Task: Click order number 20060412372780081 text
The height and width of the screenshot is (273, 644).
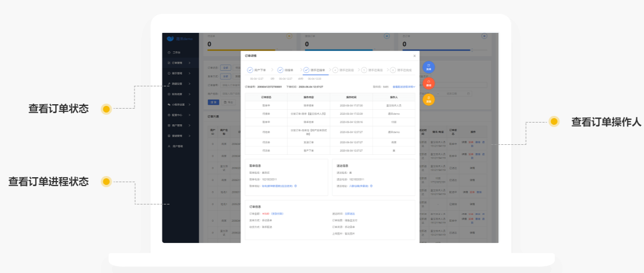Action: (x=270, y=87)
